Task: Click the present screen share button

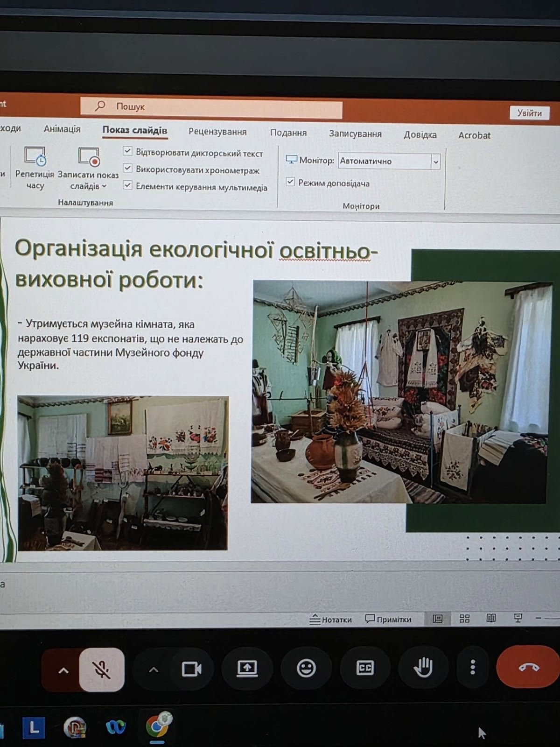Action: pos(247,669)
